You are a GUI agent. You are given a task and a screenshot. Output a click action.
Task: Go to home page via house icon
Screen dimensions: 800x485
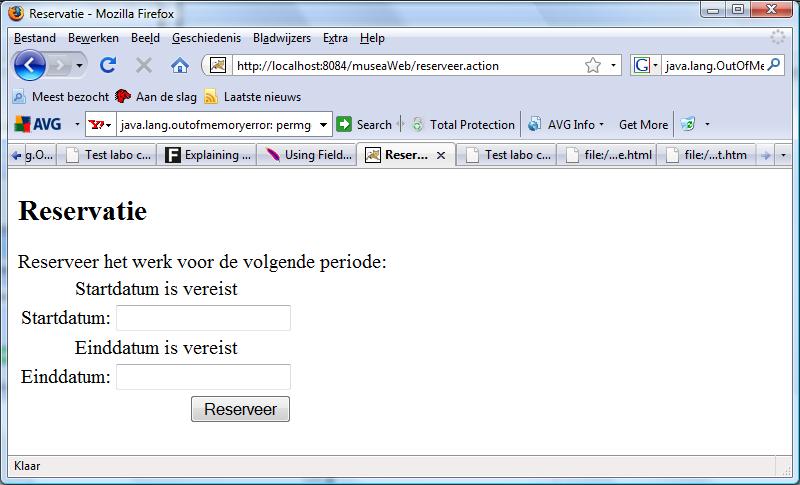pyautogui.click(x=180, y=65)
